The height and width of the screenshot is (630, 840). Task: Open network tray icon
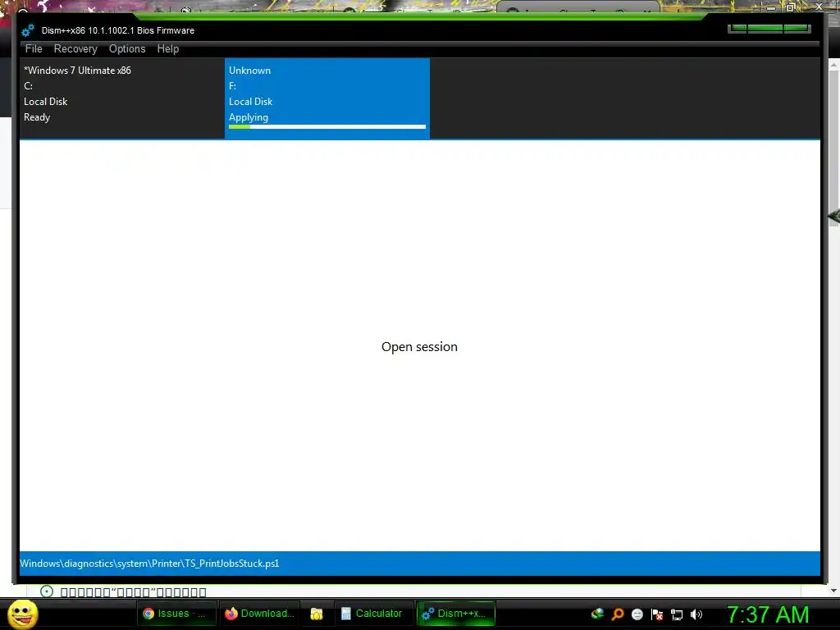677,614
